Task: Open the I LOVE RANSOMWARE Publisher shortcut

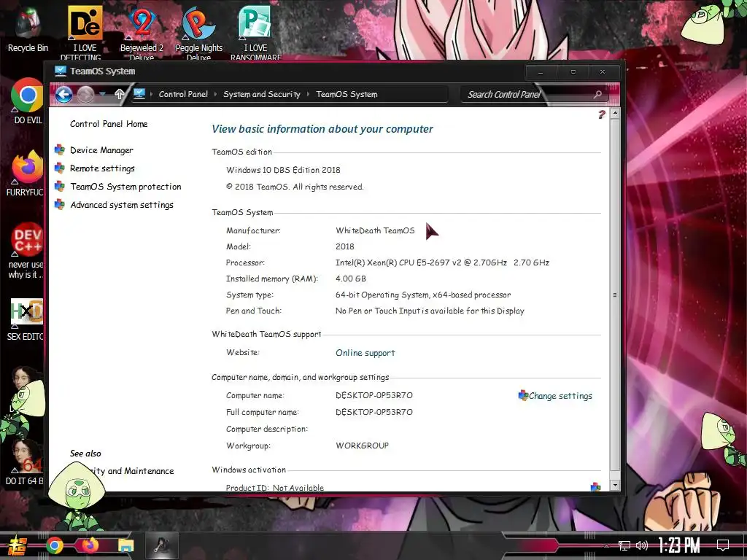Action: [x=255, y=32]
